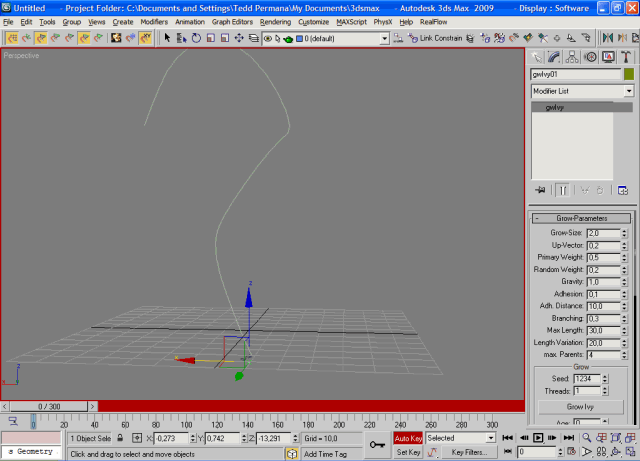Screen dimensions: 640x461
Task: Click the Remove Modifier trash icon
Action: pos(600,190)
